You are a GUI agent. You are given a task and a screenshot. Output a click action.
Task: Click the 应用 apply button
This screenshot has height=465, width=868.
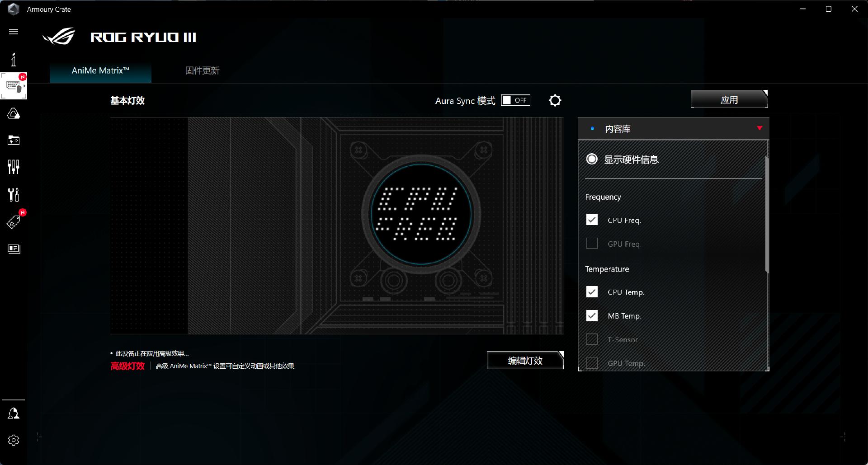pos(729,99)
